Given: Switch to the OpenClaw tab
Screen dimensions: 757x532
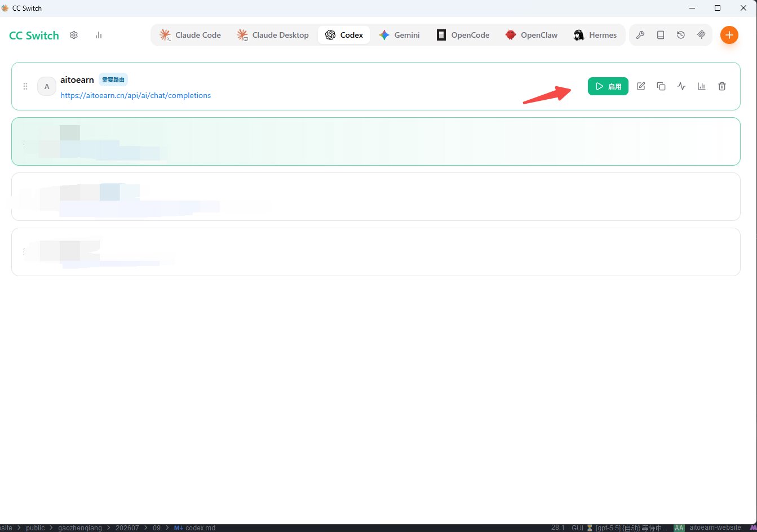Looking at the screenshot, I should 532,35.
